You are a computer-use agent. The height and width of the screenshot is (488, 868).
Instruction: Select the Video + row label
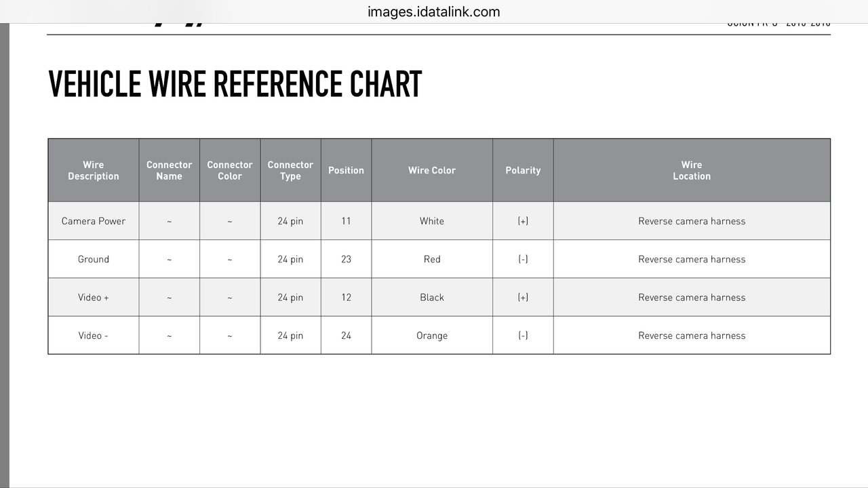pyautogui.click(x=94, y=297)
